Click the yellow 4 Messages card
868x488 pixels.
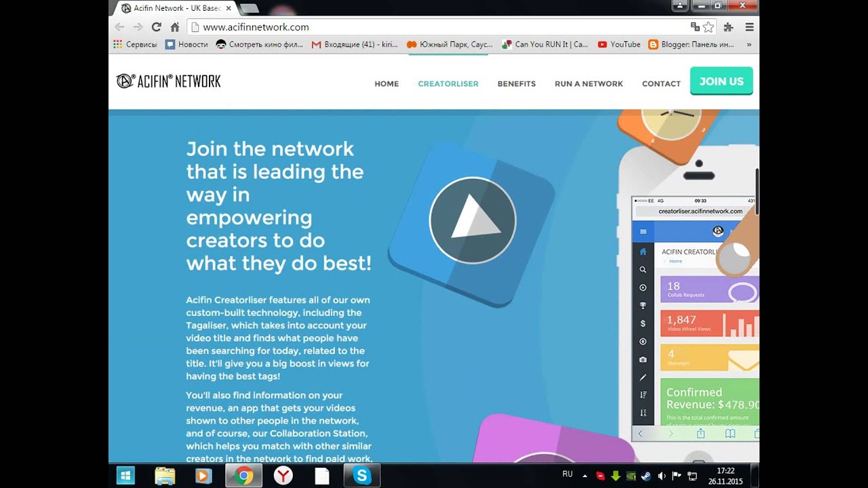pyautogui.click(x=710, y=358)
